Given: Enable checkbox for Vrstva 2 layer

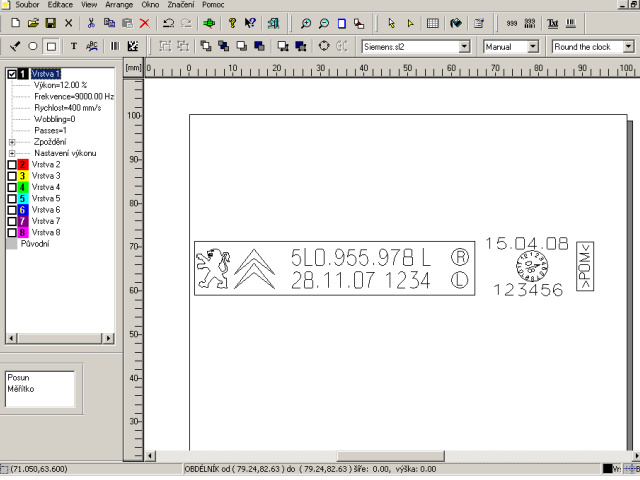Looking at the screenshot, I should (x=12, y=164).
